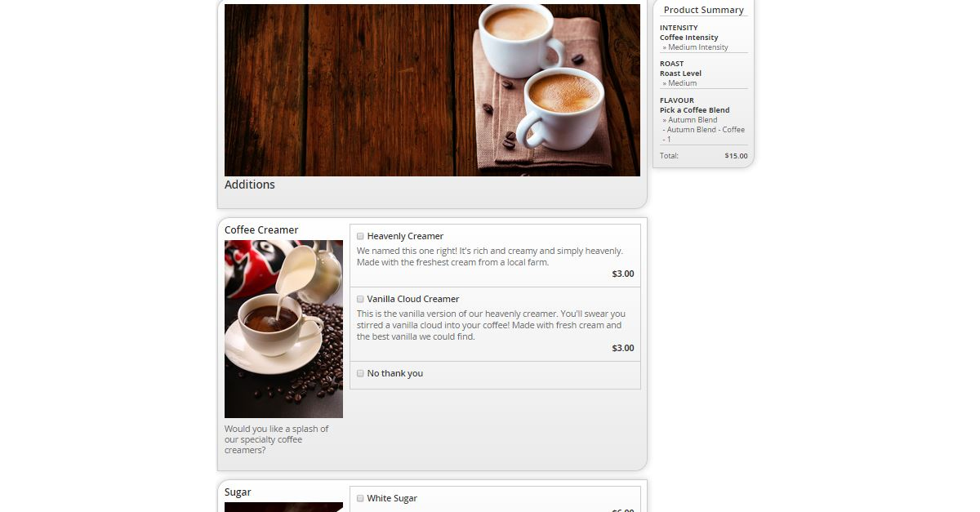Viewport: 980px width, 512px height.
Task: Enable the White Sugar checkbox
Action: (360, 498)
